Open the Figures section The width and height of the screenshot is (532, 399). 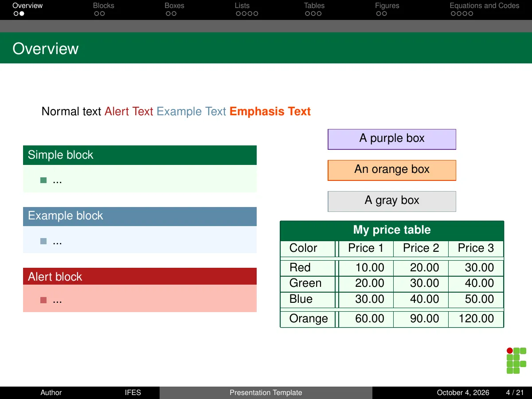click(x=387, y=6)
